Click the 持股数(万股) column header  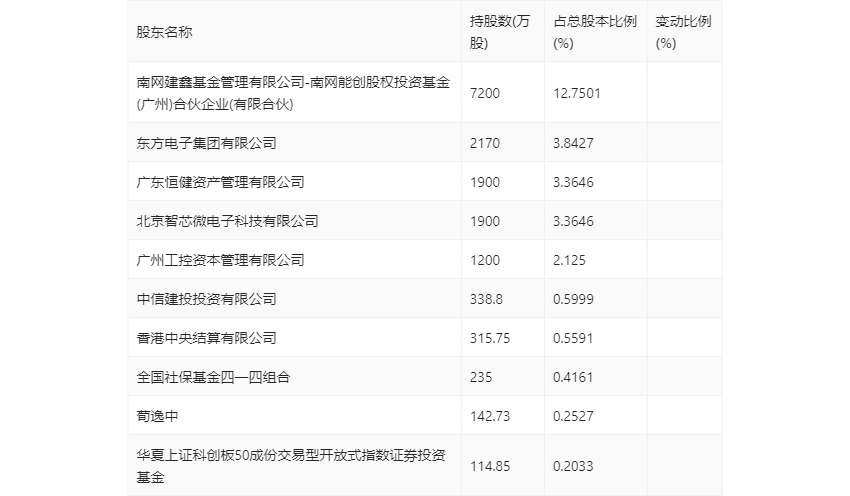pyautogui.click(x=500, y=32)
